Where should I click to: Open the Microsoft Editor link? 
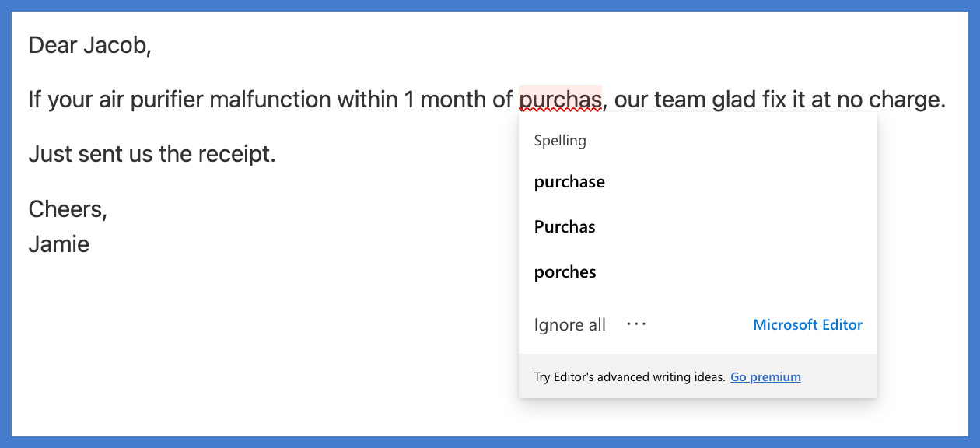click(807, 325)
